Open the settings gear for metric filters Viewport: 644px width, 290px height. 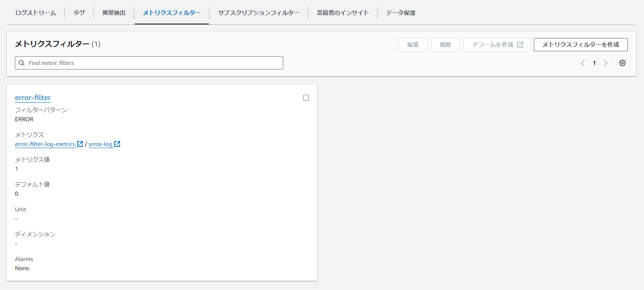[x=622, y=63]
